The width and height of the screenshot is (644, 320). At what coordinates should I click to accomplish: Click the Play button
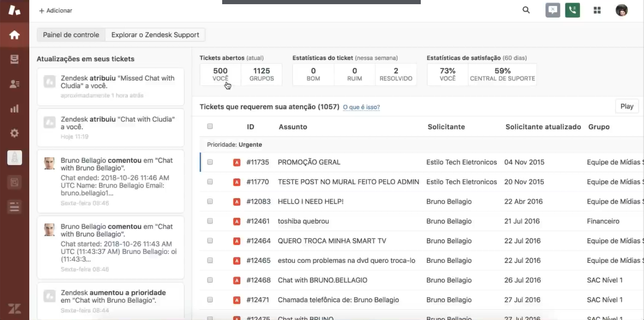pyautogui.click(x=627, y=106)
